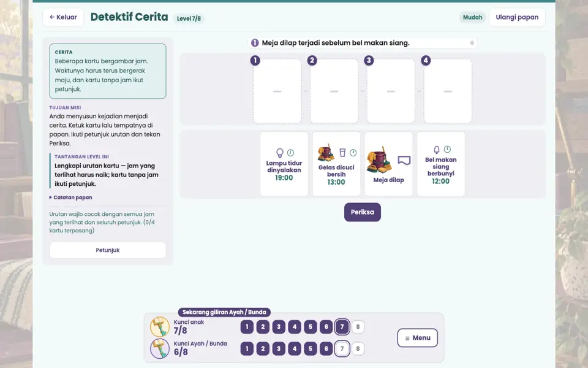Click the Kunci anak key icon
This screenshot has width=588, height=368.
pos(160,326)
